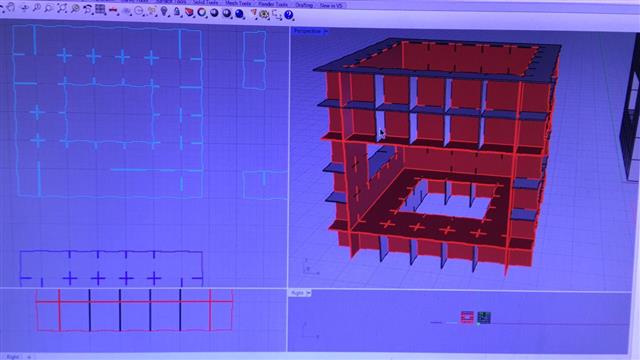Viewport: 640px width, 360px height.
Task: Select the Pan view hand icon
Action: pyautogui.click(x=10, y=8)
